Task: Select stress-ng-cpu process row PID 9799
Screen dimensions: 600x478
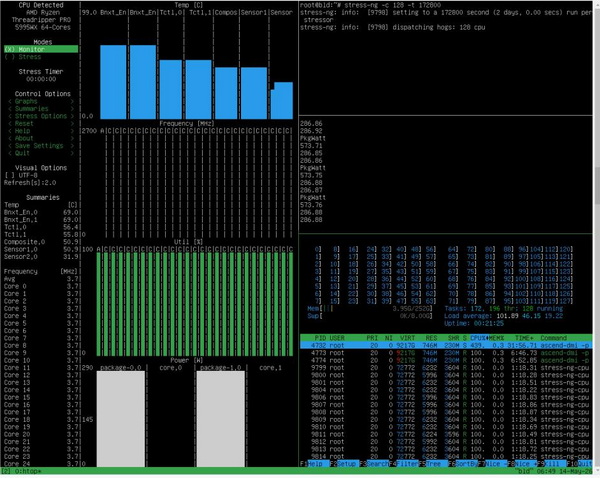Action: point(446,367)
